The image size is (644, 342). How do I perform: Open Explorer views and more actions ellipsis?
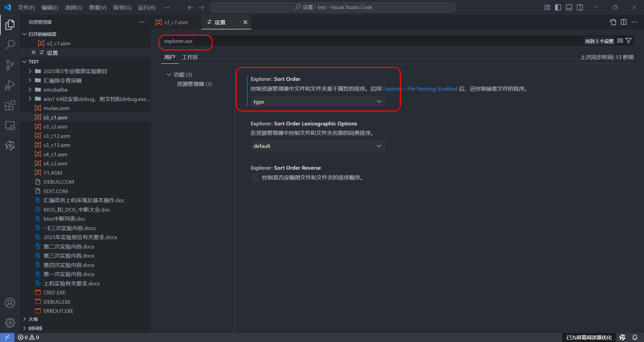[x=142, y=22]
